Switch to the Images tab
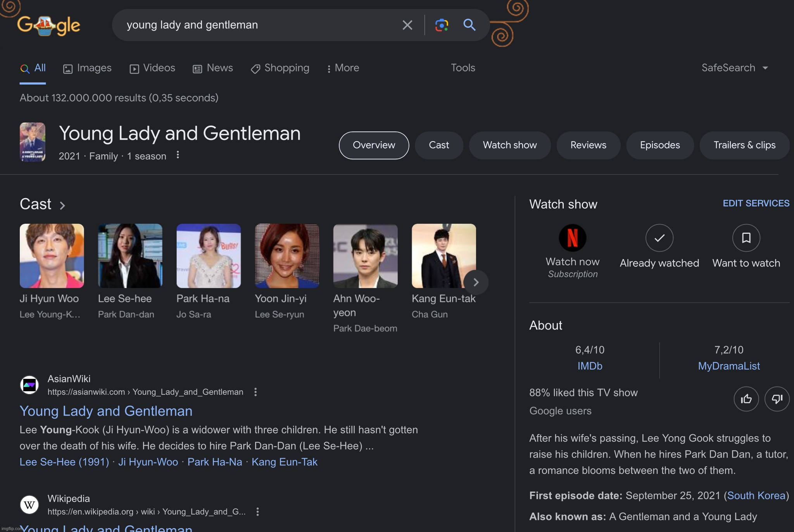The width and height of the screenshot is (794, 532). tap(87, 68)
